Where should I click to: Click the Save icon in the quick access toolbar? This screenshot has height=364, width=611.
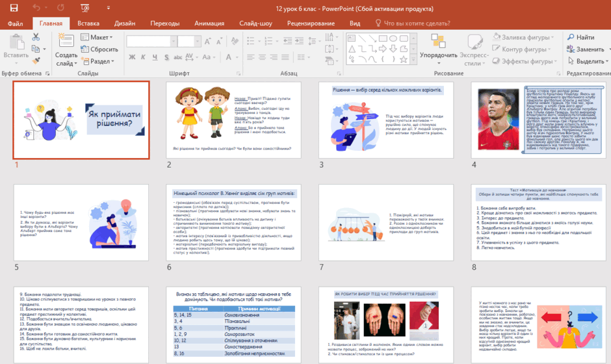[x=14, y=8]
